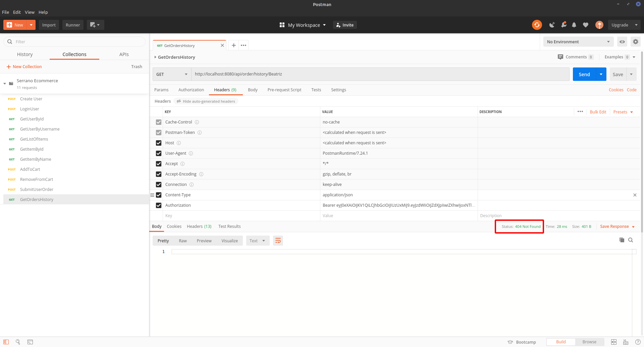Click the request URL field
Screen dimensions: 644x347
(x=380, y=74)
